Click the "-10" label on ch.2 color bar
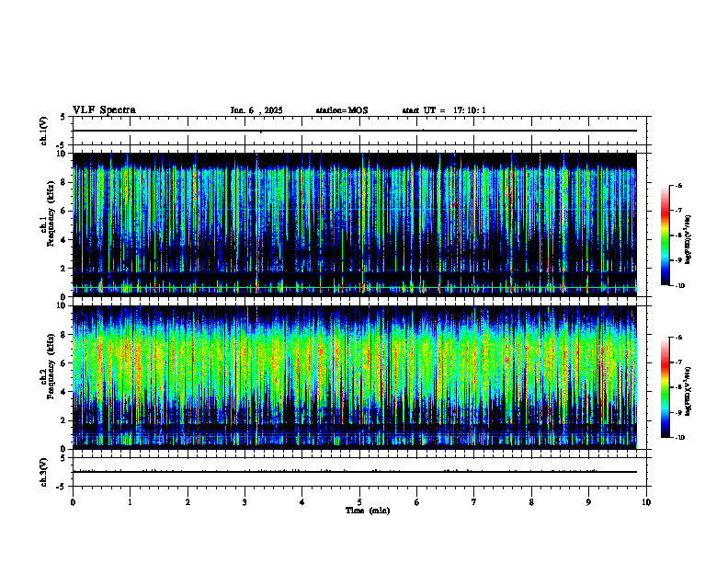Viewport: 728px width, 563px height. coord(679,438)
